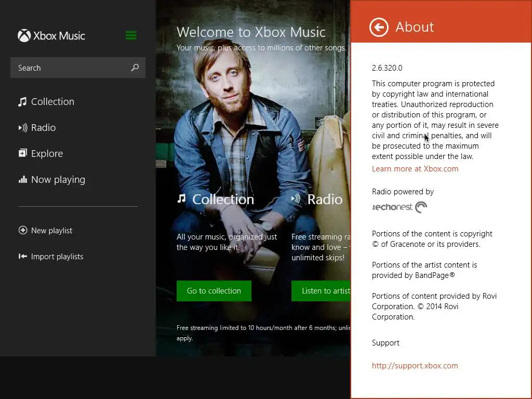The height and width of the screenshot is (399, 532).
Task: Open Collection in the sidebar
Action: pos(52,102)
